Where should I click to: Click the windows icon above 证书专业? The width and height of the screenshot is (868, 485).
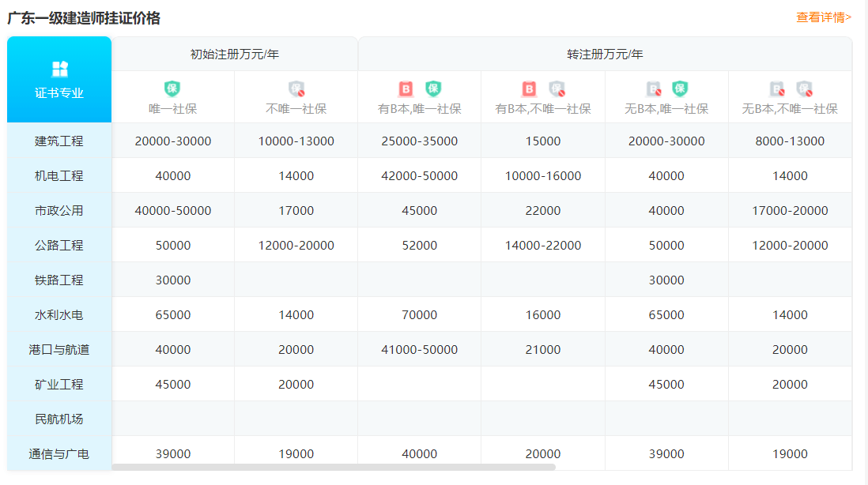[x=59, y=70]
